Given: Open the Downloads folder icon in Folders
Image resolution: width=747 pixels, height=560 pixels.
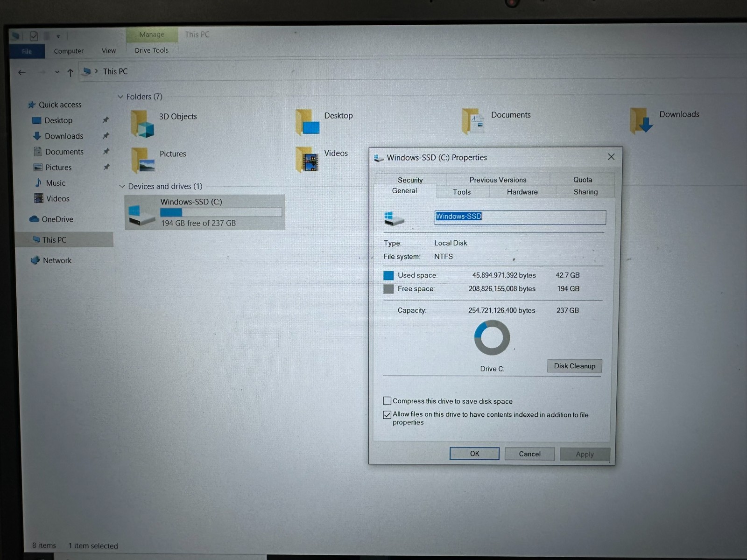Looking at the screenshot, I should click(641, 120).
